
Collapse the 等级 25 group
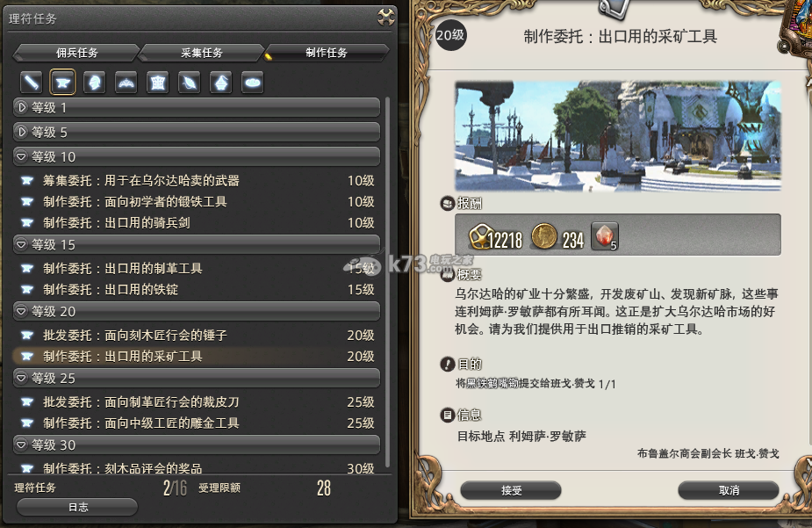(x=197, y=379)
